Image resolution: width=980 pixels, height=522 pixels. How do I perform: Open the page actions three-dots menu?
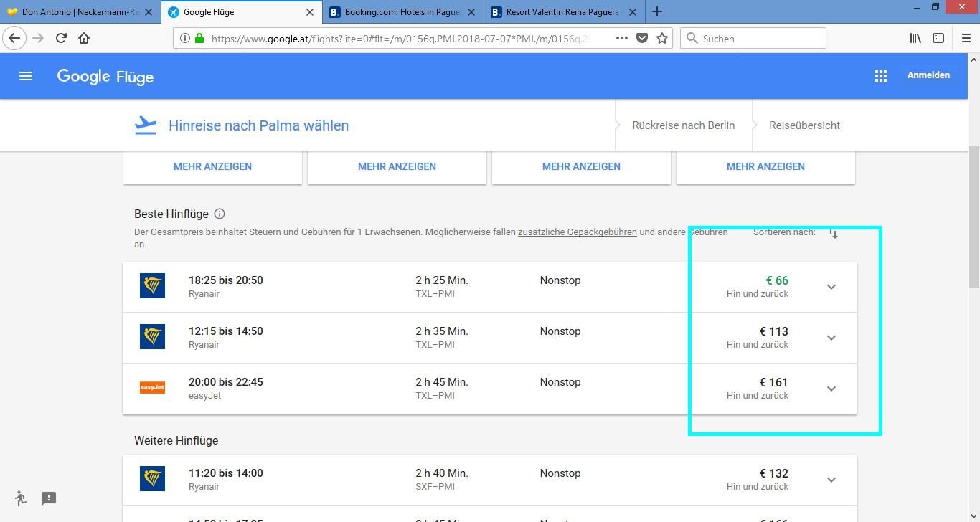click(621, 38)
